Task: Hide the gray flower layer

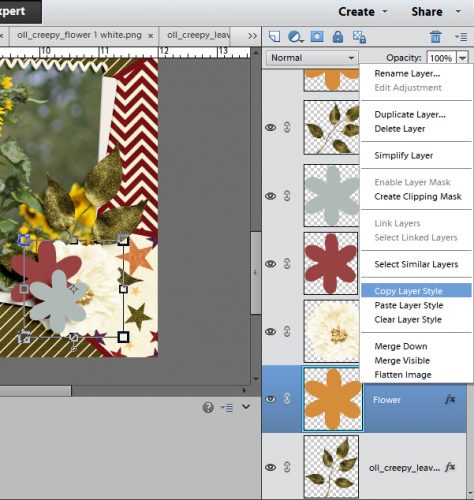Action: (270, 196)
